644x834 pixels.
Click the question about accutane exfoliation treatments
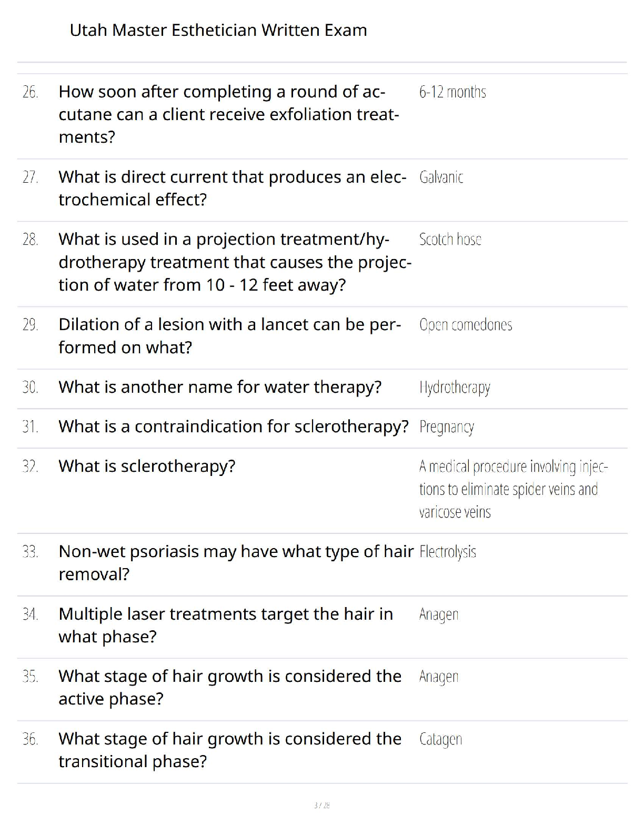[228, 114]
